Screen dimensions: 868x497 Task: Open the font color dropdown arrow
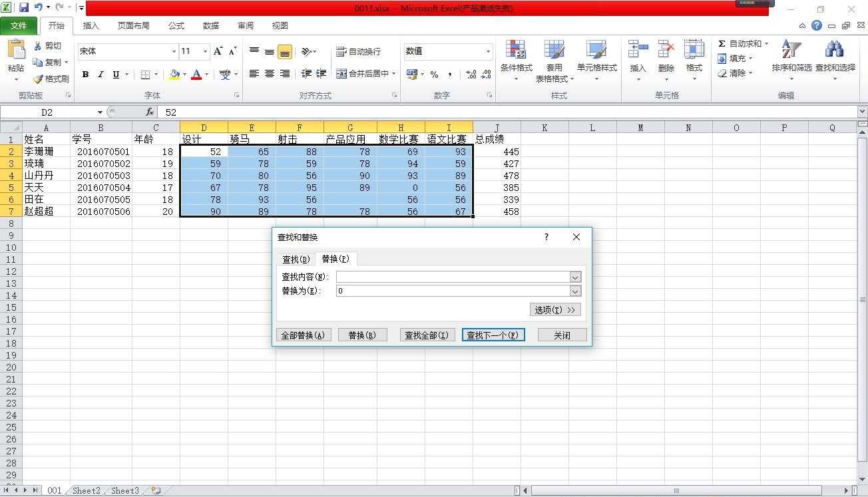pos(206,75)
